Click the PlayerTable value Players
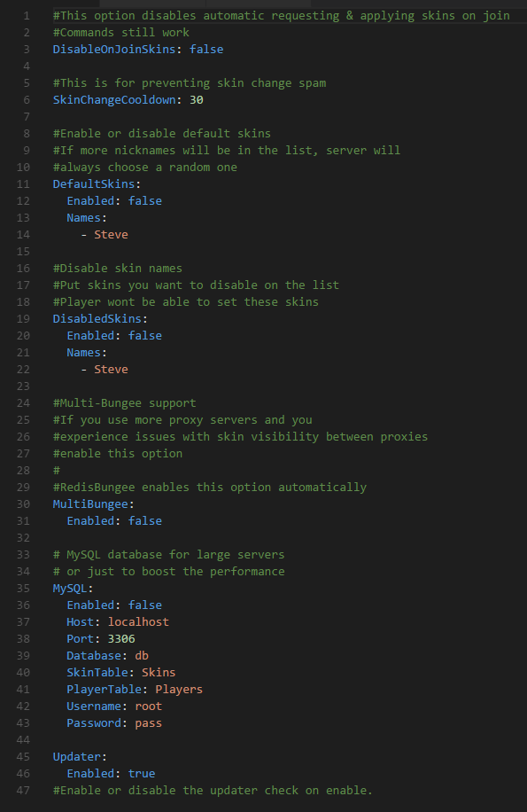Image resolution: width=527 pixels, height=812 pixels. click(179, 690)
